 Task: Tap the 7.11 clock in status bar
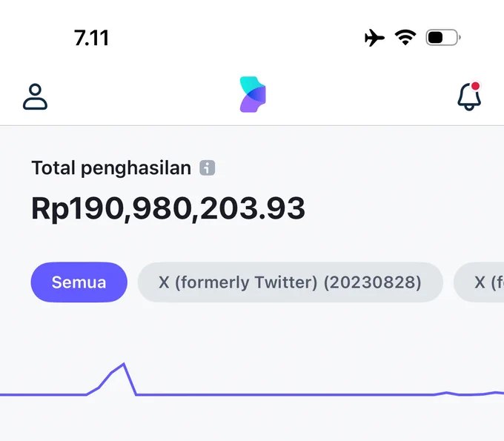click(x=92, y=38)
